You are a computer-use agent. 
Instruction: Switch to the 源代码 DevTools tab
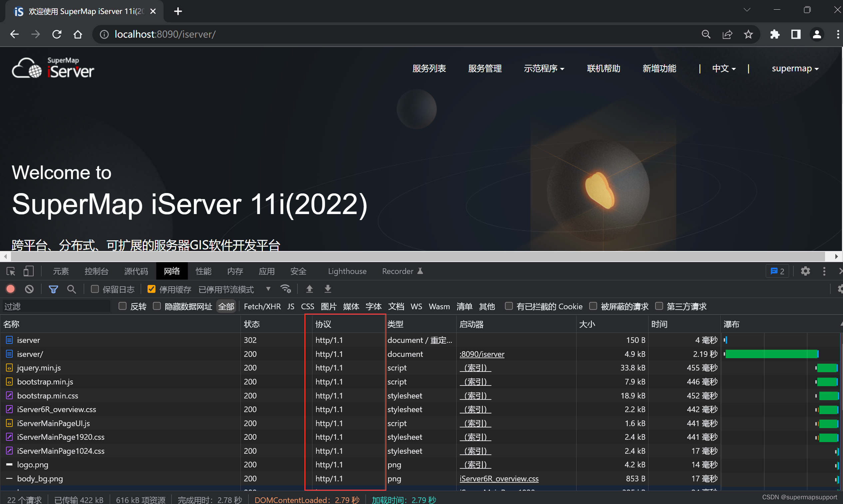(136, 271)
